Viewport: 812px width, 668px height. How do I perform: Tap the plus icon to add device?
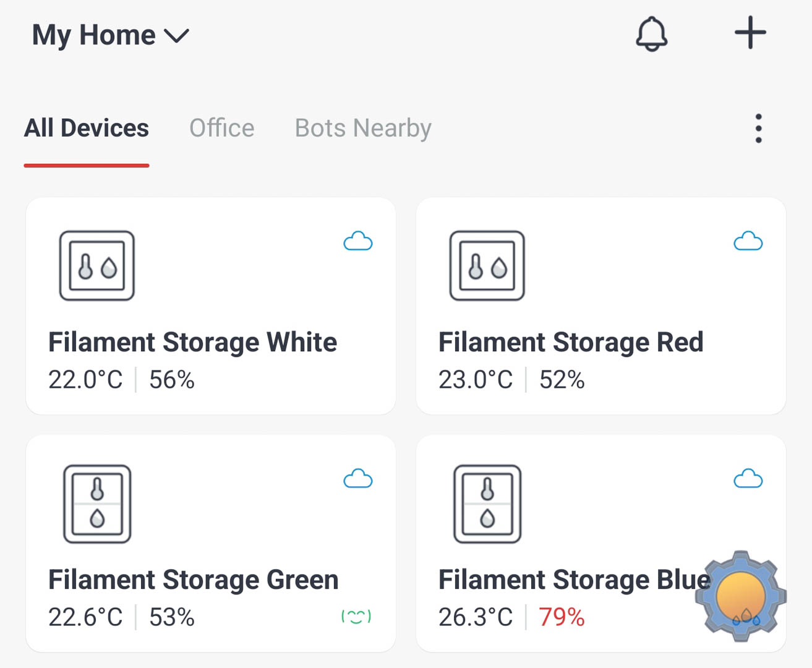750,33
